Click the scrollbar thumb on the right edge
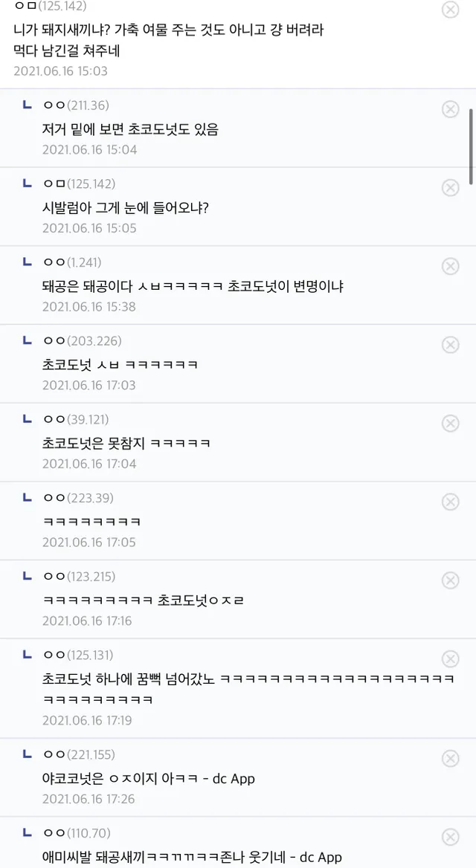The width and height of the screenshot is (476, 868). pyautogui.click(x=472, y=145)
